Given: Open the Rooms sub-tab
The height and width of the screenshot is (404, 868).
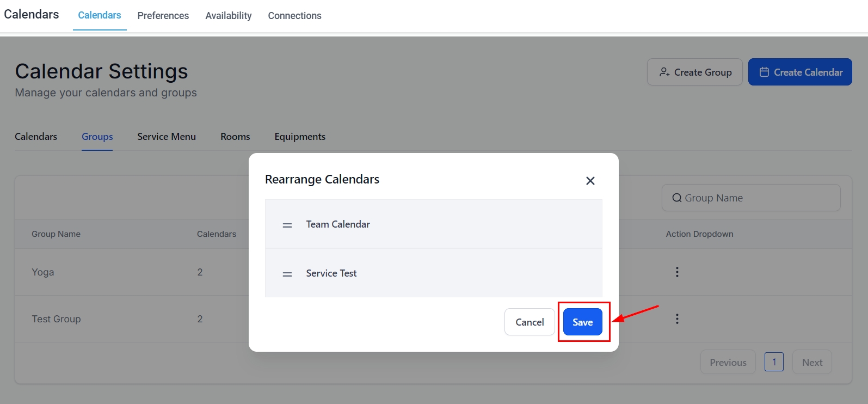Looking at the screenshot, I should (x=235, y=137).
